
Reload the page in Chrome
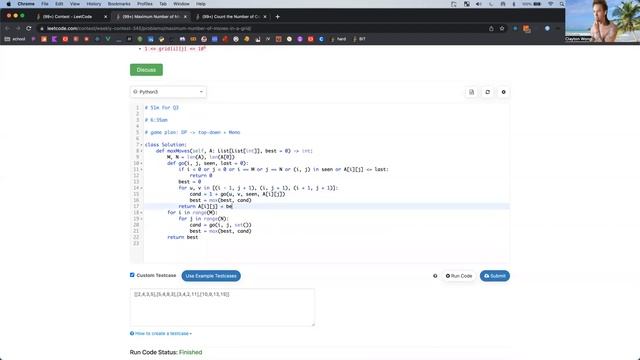coord(29,29)
